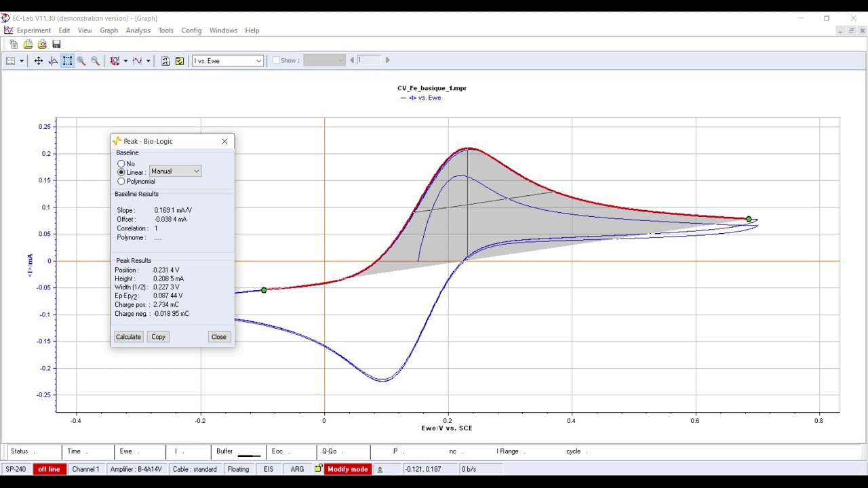This screenshot has width=868, height=488.
Task: Click the user icon in status bar
Action: point(380,470)
